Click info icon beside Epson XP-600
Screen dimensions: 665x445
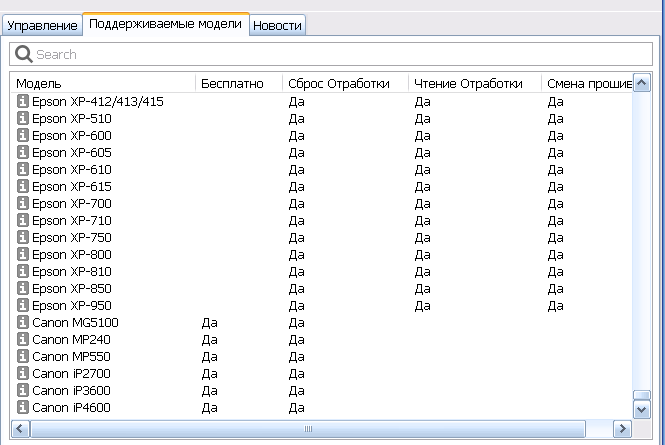pos(22,135)
